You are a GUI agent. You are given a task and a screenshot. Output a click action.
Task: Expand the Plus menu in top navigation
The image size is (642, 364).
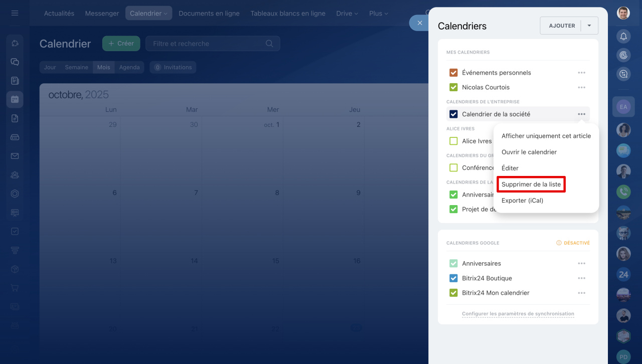pos(379,14)
